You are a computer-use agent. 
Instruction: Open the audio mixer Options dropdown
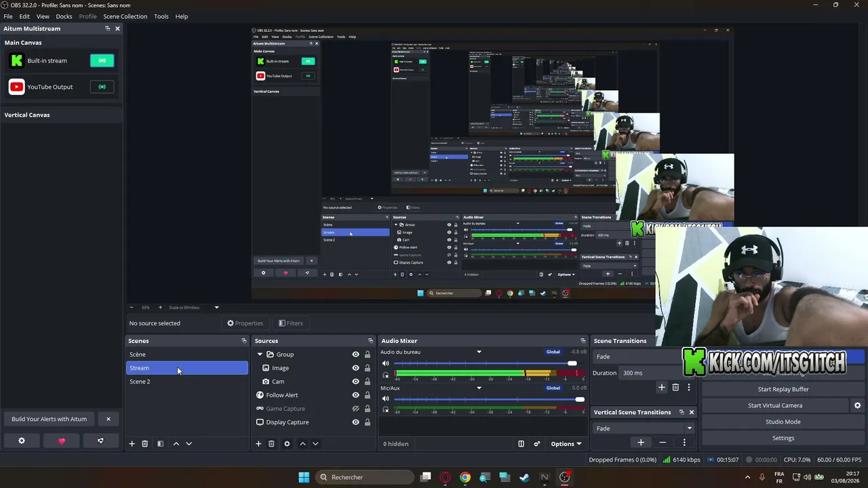coord(566,444)
